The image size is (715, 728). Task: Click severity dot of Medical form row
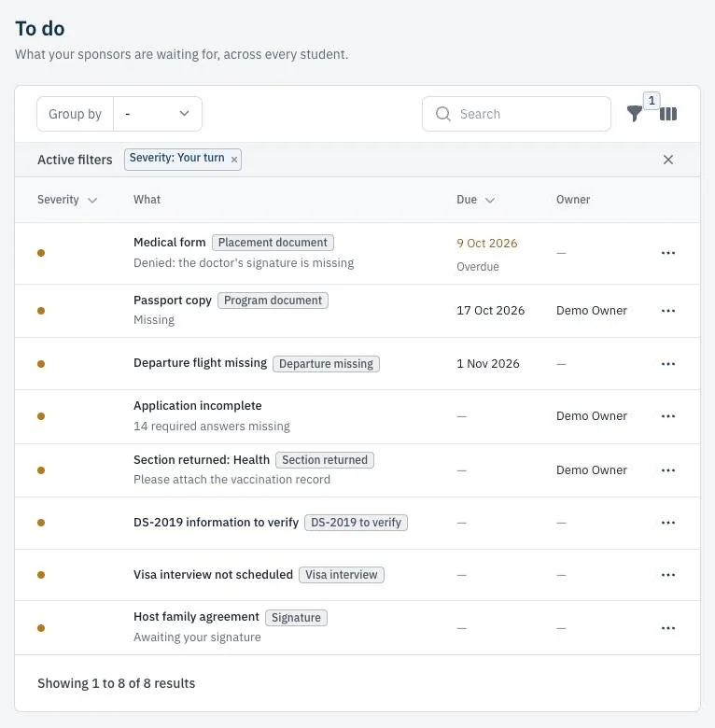[x=41, y=253]
